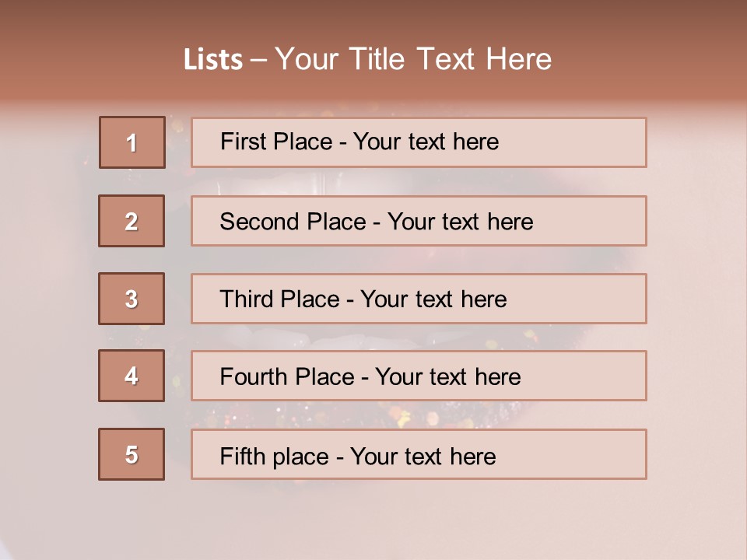
Task: Select the 'First Place - Your text here' box
Action: click(419, 142)
